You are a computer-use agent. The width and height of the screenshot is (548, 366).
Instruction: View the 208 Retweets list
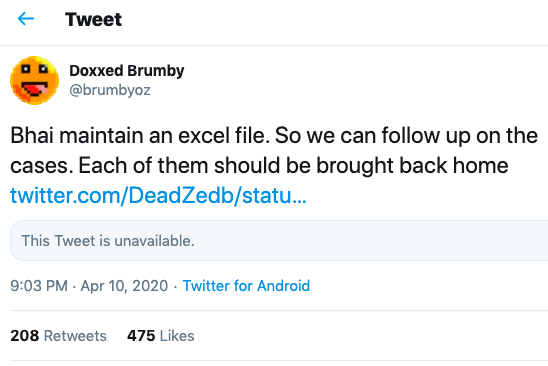click(x=58, y=336)
